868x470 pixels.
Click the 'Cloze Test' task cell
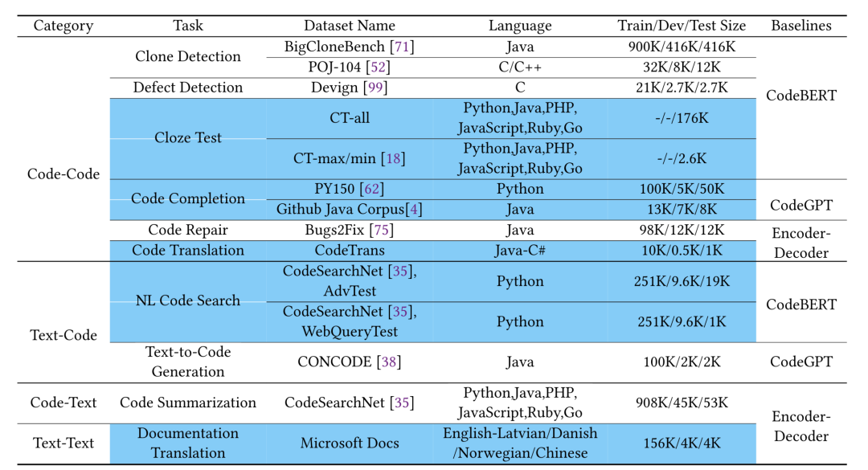[188, 138]
